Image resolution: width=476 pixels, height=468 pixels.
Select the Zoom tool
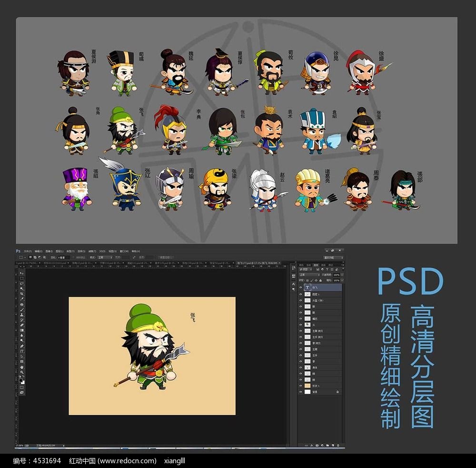coord(22,372)
